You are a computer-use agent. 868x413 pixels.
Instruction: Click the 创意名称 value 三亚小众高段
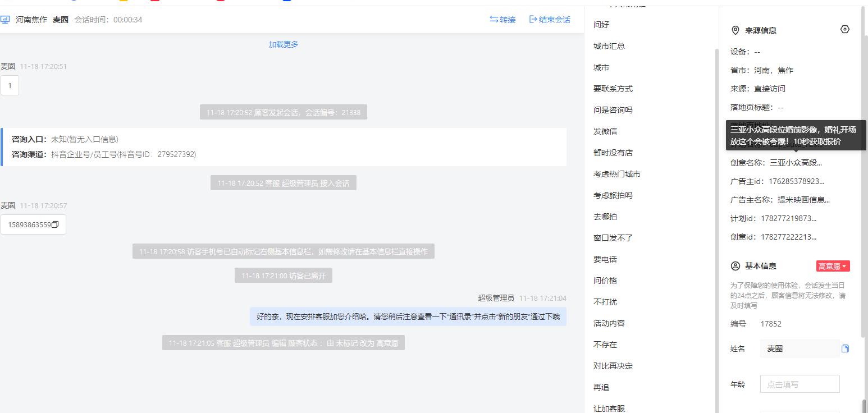796,163
